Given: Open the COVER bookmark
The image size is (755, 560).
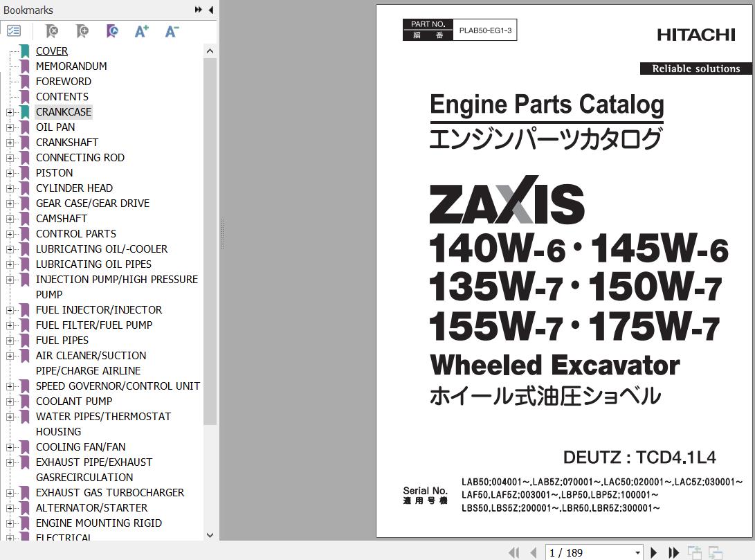Looking at the screenshot, I should 51,51.
